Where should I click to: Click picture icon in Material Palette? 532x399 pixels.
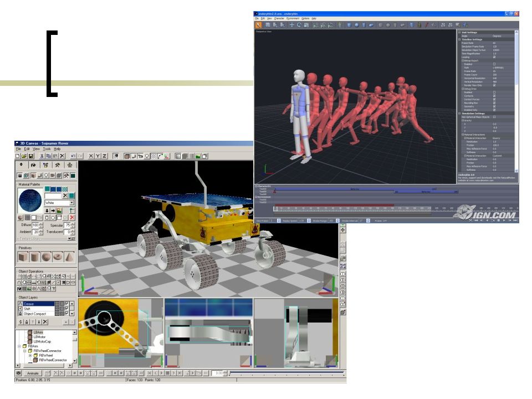[59, 211]
